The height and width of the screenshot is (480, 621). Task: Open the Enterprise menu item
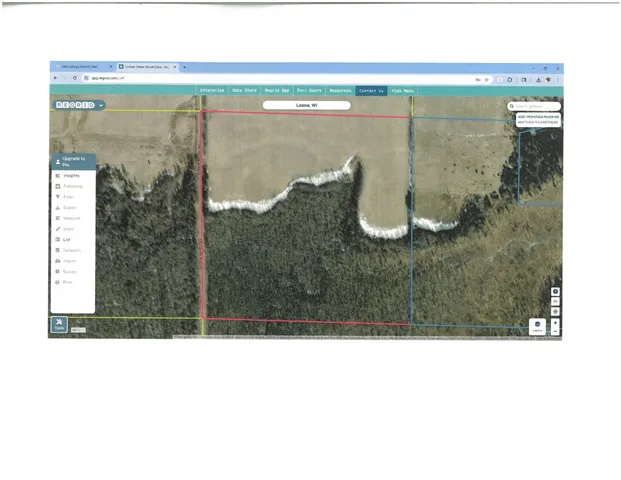coord(212,90)
